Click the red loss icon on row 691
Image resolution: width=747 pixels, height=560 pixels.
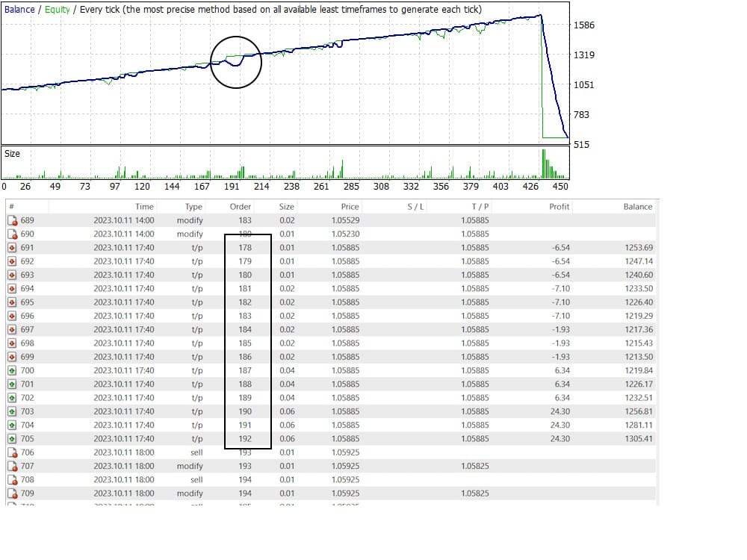[x=12, y=248]
